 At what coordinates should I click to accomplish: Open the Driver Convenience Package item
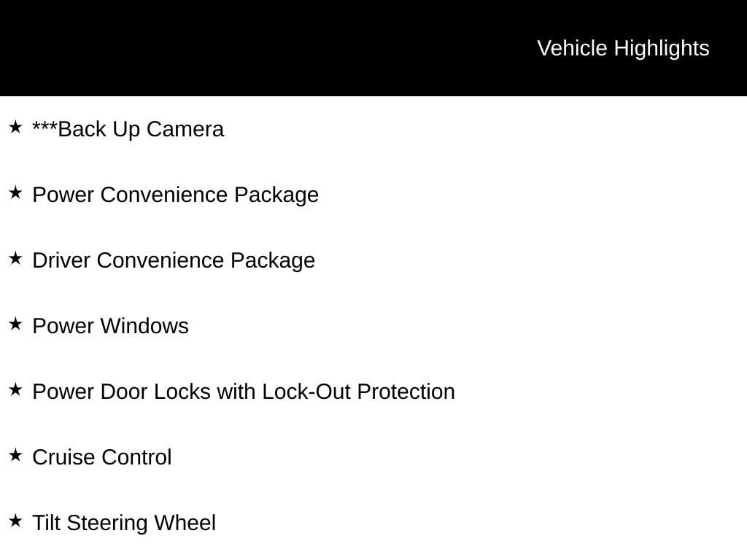pyautogui.click(x=174, y=261)
